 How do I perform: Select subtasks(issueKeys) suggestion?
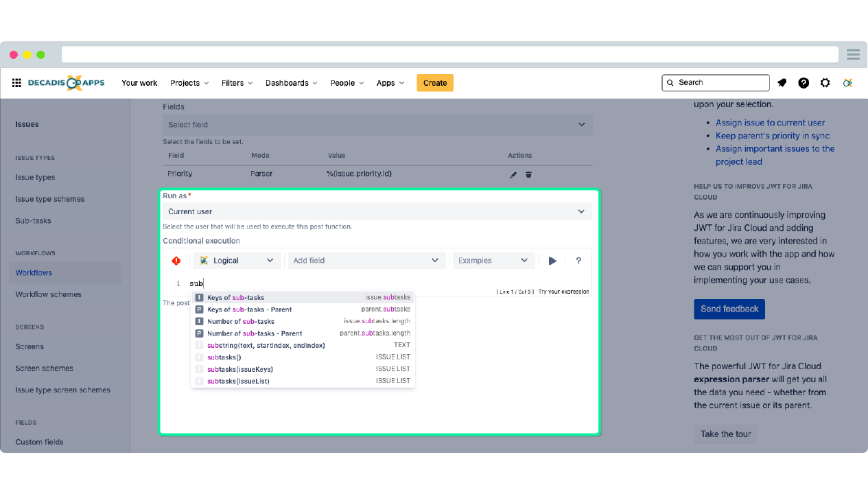(303, 369)
